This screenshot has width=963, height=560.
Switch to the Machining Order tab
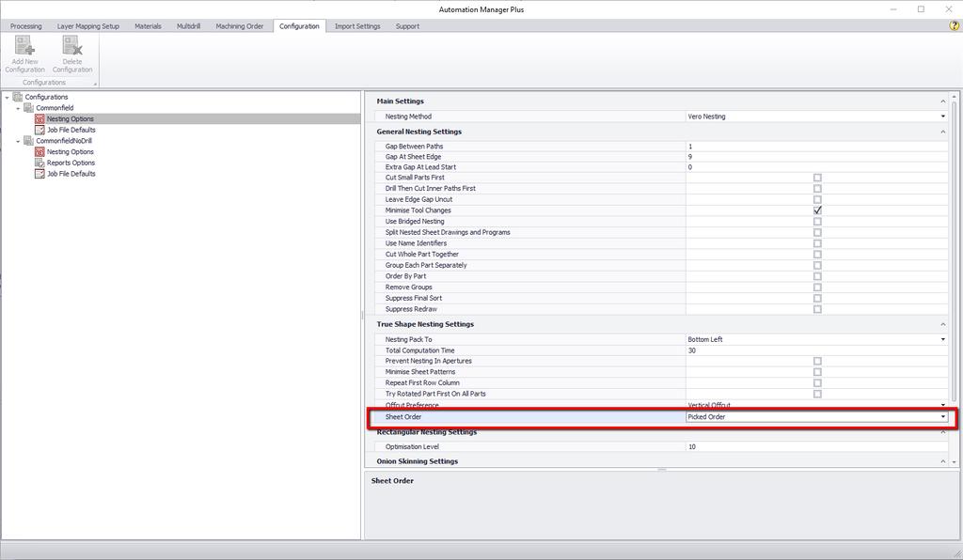point(240,26)
